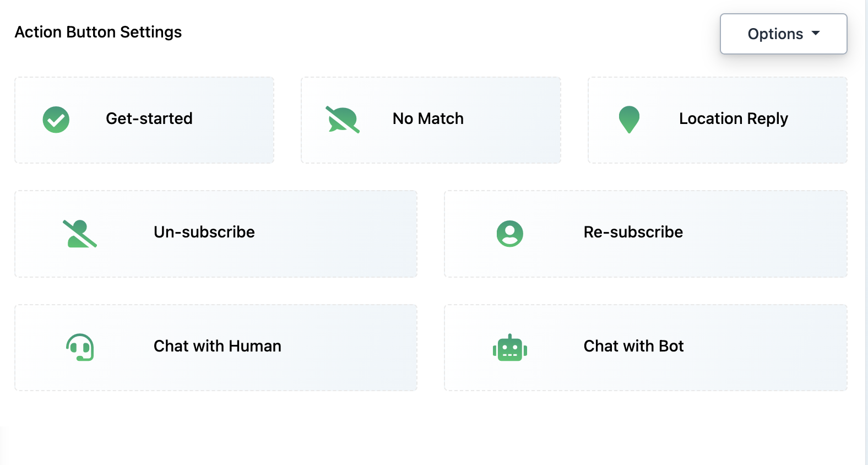
Task: Click the crossed-out user Un-subscribe icon
Action: point(80,234)
